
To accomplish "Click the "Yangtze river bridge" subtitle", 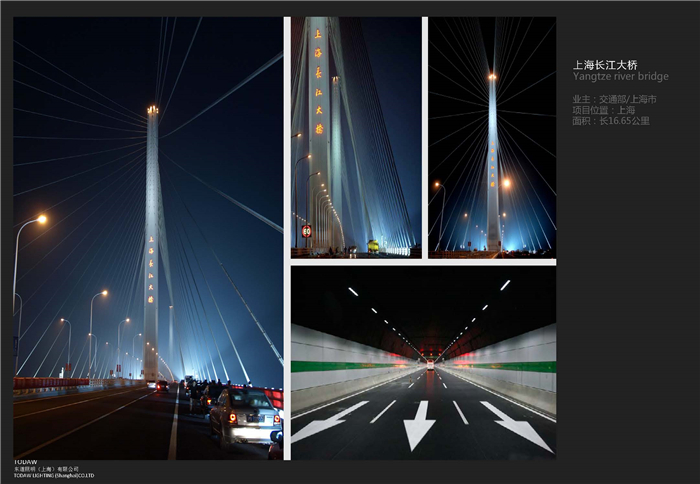I will [620, 76].
